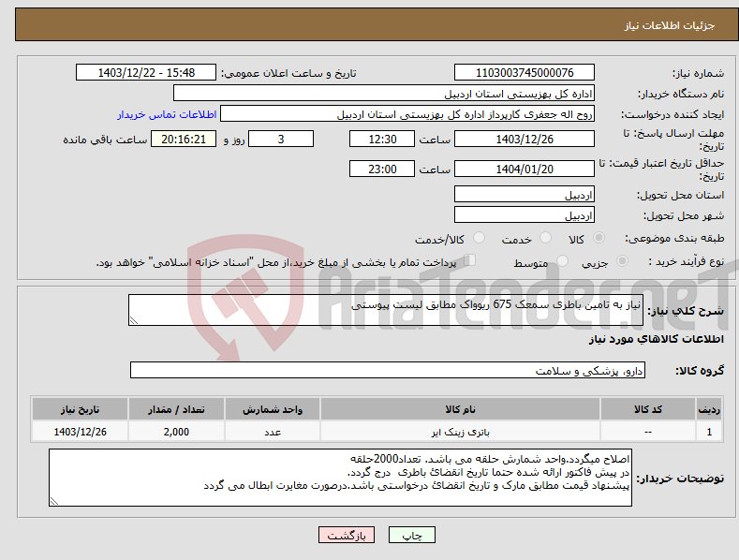This screenshot has height=560, width=739.
Task: Click the deadline time field 12:30
Action: pyautogui.click(x=382, y=139)
